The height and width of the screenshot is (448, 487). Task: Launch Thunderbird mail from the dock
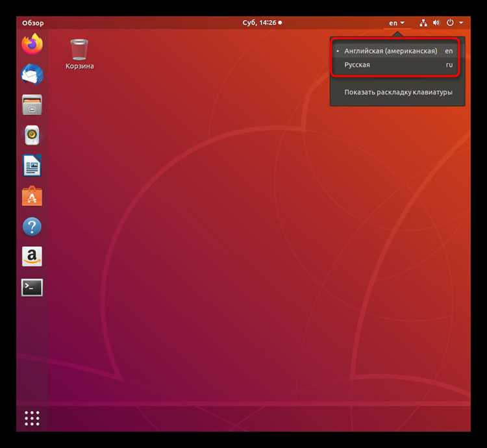[32, 74]
